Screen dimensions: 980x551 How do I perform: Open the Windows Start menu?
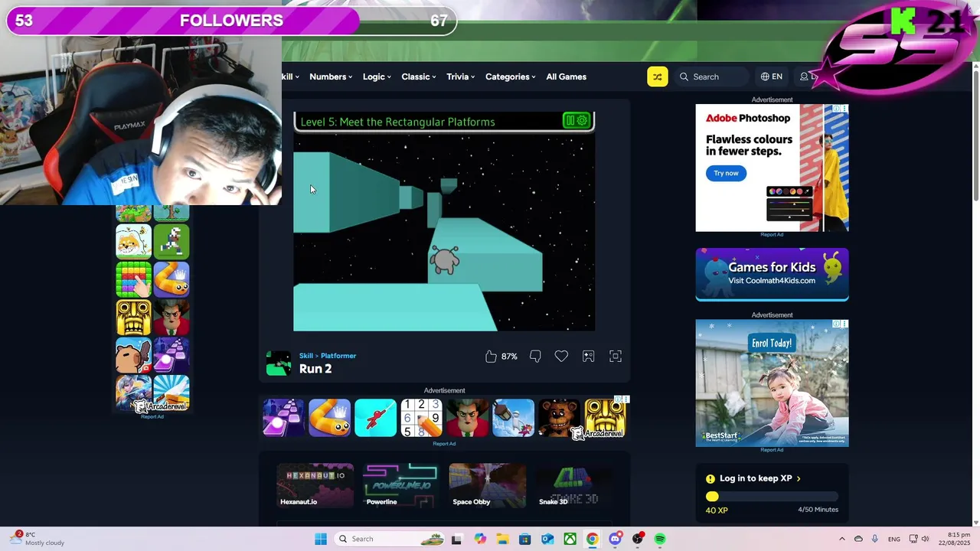pyautogui.click(x=321, y=539)
